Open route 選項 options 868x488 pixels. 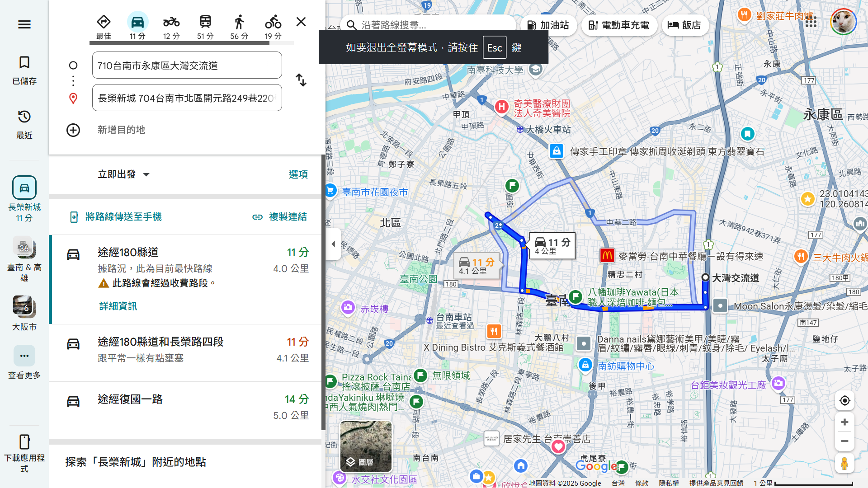(x=298, y=174)
